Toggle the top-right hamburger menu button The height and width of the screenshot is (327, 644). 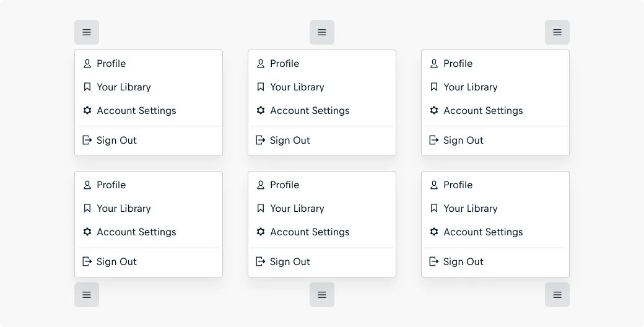557,32
